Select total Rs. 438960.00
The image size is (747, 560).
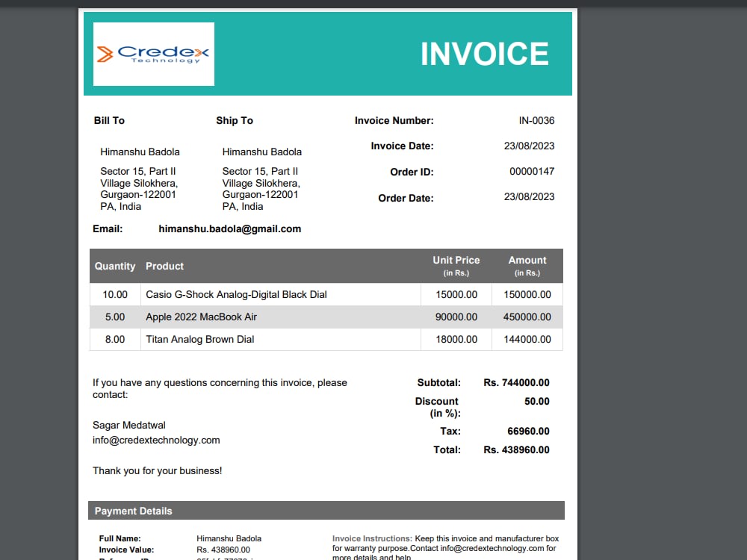tap(516, 450)
